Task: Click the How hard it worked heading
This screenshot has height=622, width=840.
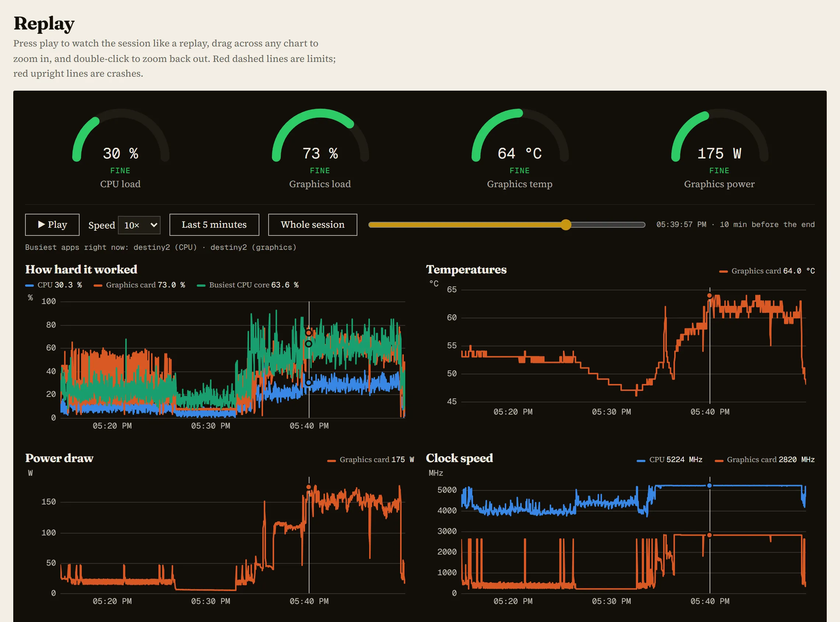Action: tap(81, 270)
